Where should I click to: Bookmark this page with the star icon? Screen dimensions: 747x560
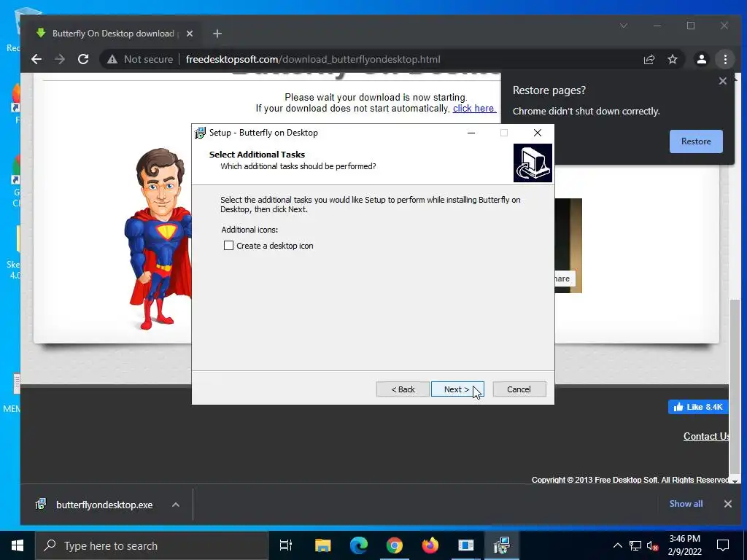[x=672, y=60]
